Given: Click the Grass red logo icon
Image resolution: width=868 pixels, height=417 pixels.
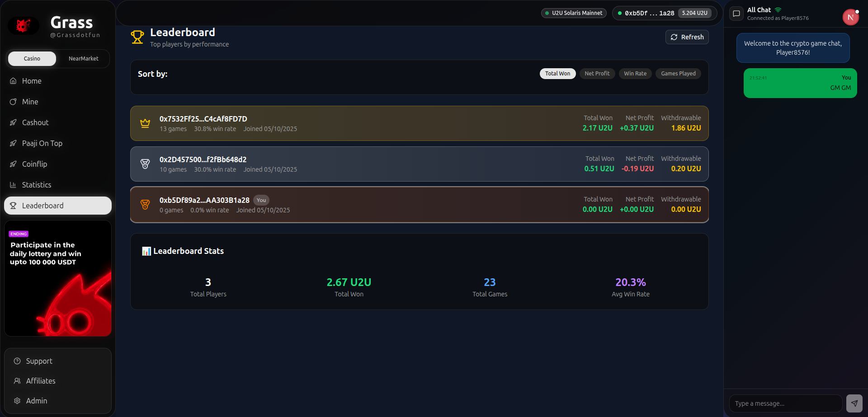Looking at the screenshot, I should click(x=24, y=26).
